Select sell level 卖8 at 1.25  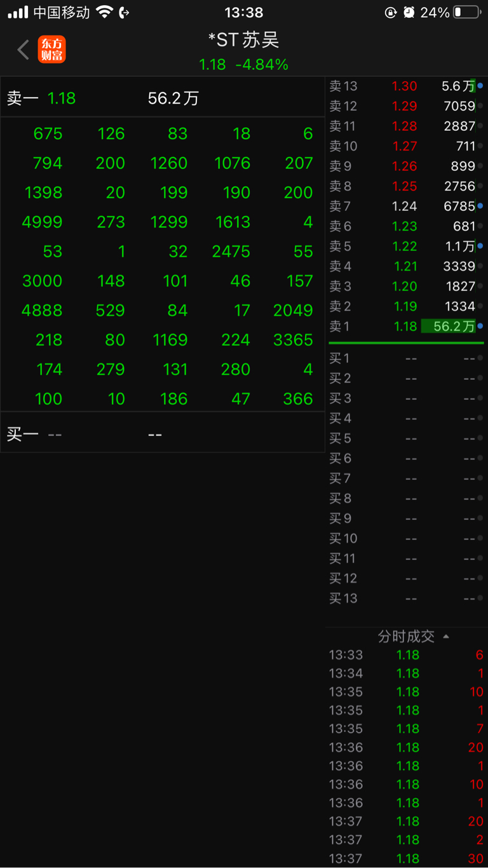[x=407, y=186]
